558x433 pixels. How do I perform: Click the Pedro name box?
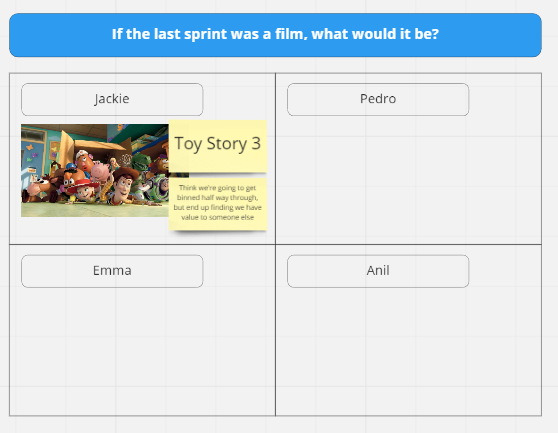coord(378,99)
